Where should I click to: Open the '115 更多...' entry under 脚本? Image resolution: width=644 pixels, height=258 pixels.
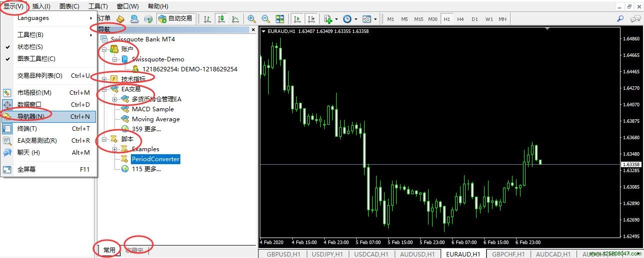tap(146, 169)
